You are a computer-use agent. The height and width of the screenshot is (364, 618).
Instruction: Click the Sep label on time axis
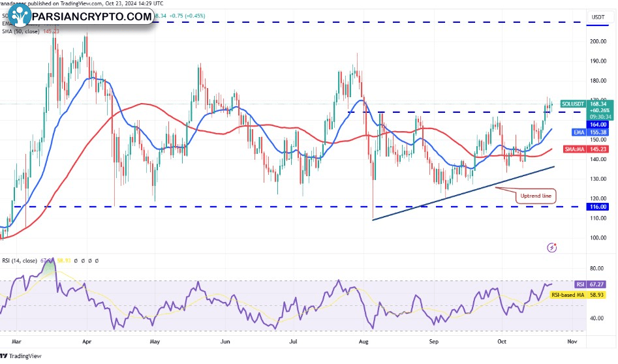click(x=433, y=342)
